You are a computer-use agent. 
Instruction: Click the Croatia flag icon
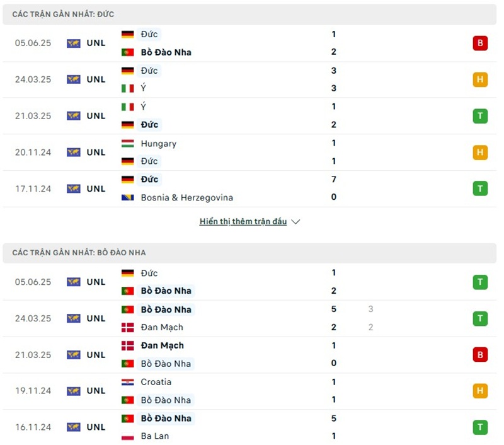click(x=128, y=382)
